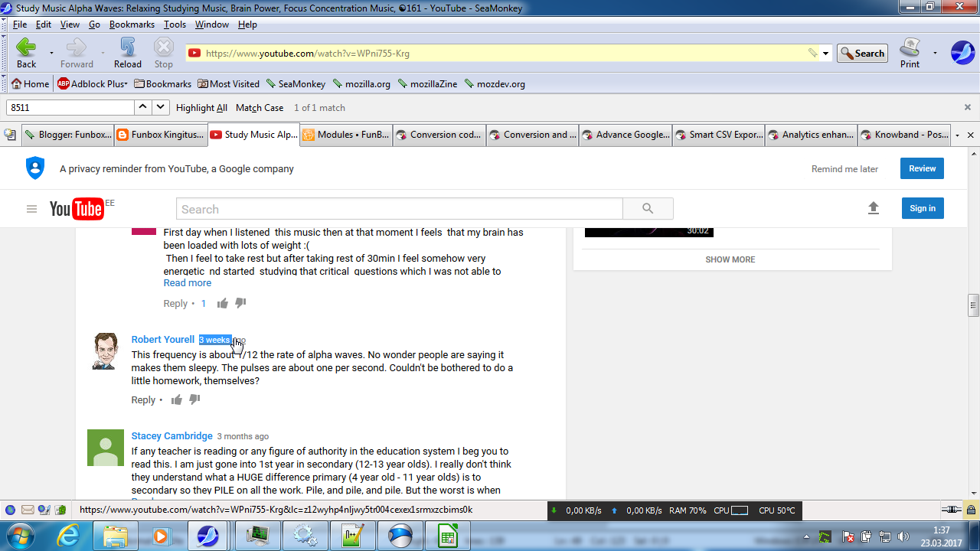The width and height of the screenshot is (980, 551).
Task: Switch to the Funbox Kingitus tab
Action: pyautogui.click(x=161, y=135)
